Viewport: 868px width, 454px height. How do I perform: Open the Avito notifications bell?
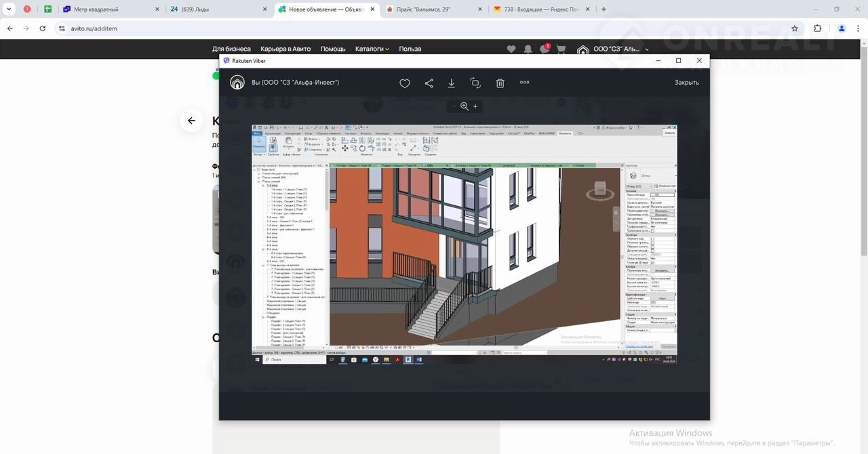point(528,49)
